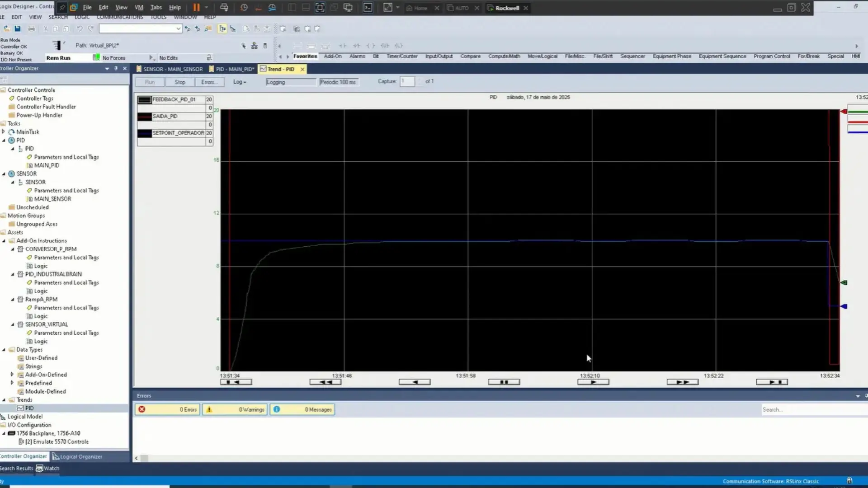Click the VMware pause button icon
868x488 pixels.
point(196,8)
